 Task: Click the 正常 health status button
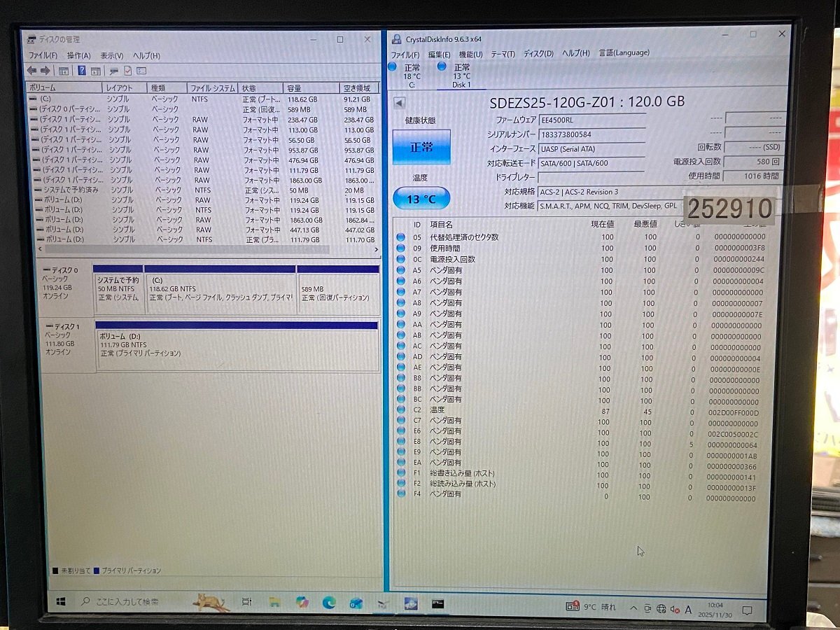[421, 147]
